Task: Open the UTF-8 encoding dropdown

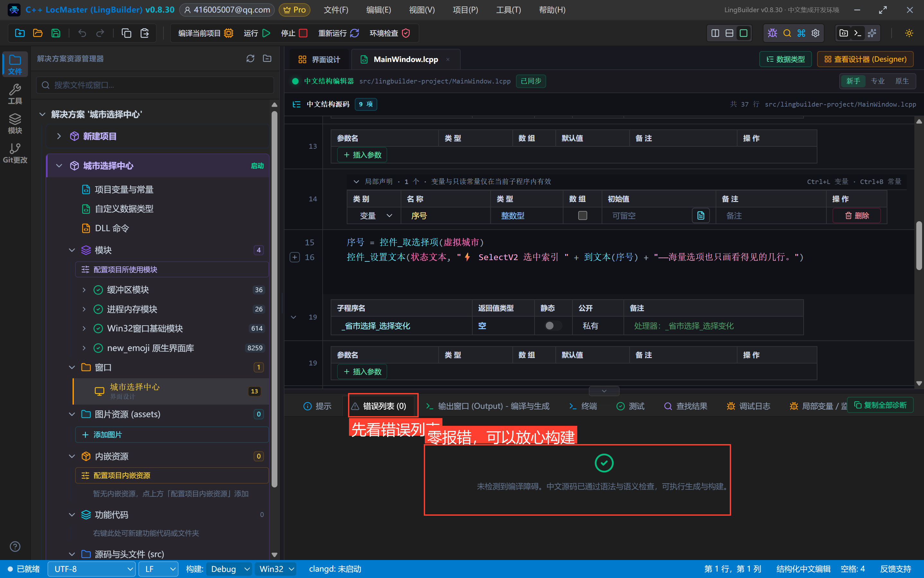Action: [x=92, y=569]
